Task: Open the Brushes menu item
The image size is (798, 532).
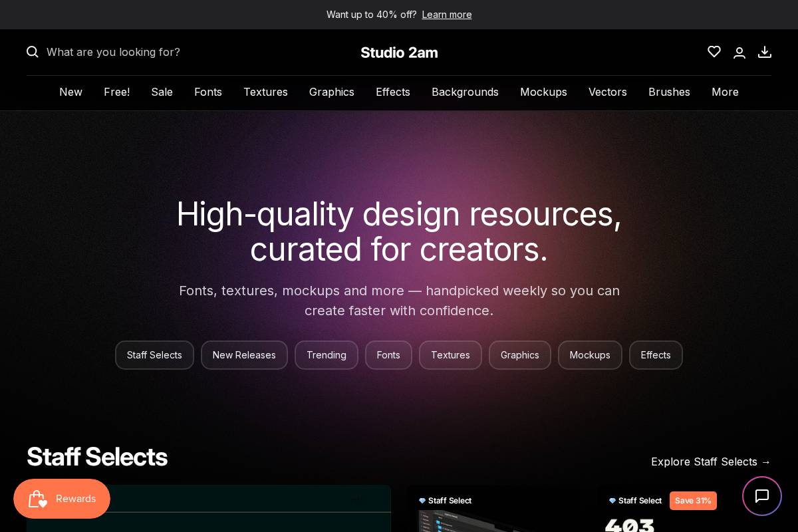Action: pyautogui.click(x=669, y=92)
